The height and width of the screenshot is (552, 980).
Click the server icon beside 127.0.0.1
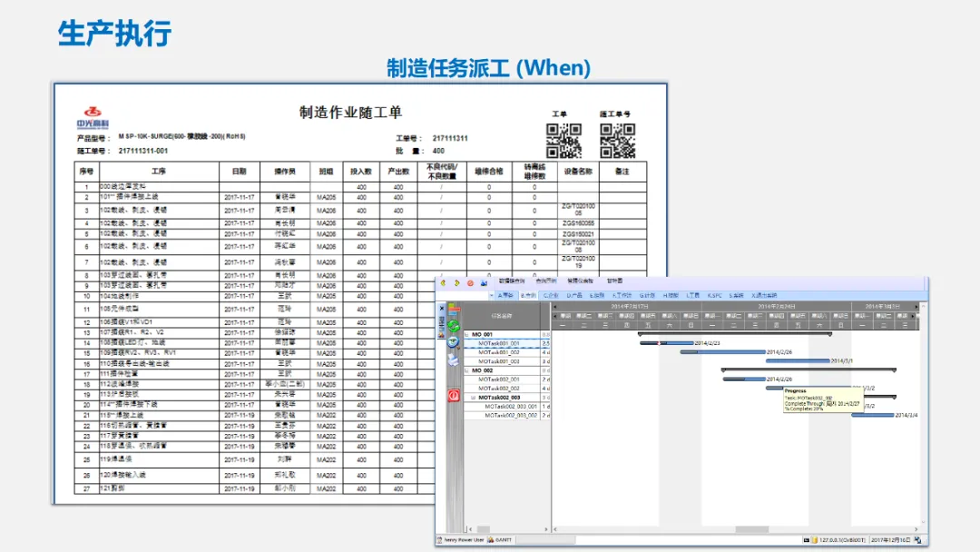815,540
